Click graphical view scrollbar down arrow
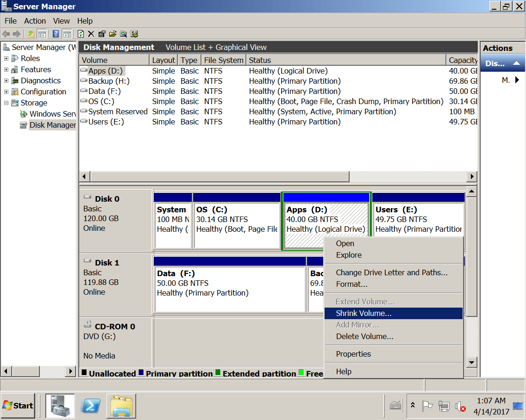Viewport: 526px width, 420px height. (472, 362)
